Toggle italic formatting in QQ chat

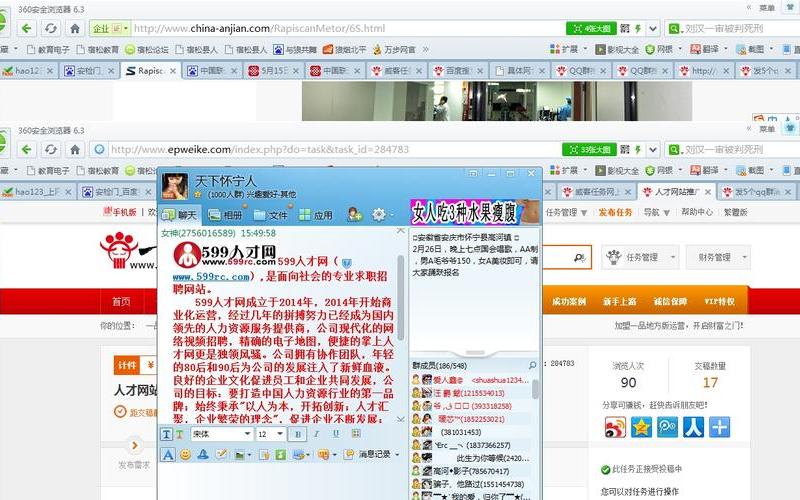pyautogui.click(x=316, y=434)
